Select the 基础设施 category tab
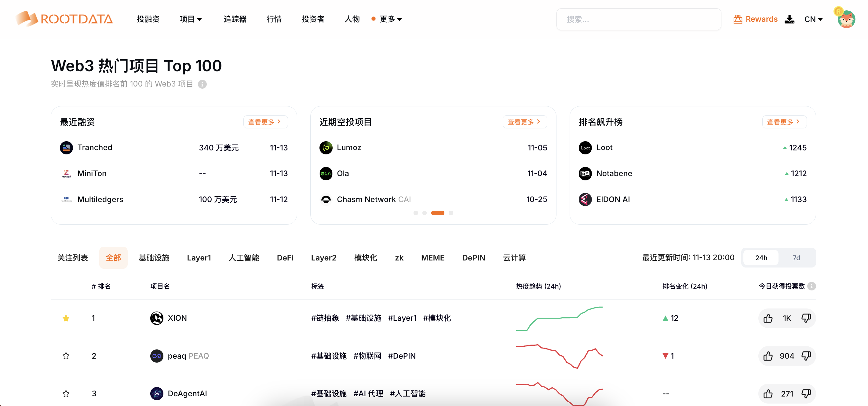The width and height of the screenshot is (868, 406). pos(154,258)
